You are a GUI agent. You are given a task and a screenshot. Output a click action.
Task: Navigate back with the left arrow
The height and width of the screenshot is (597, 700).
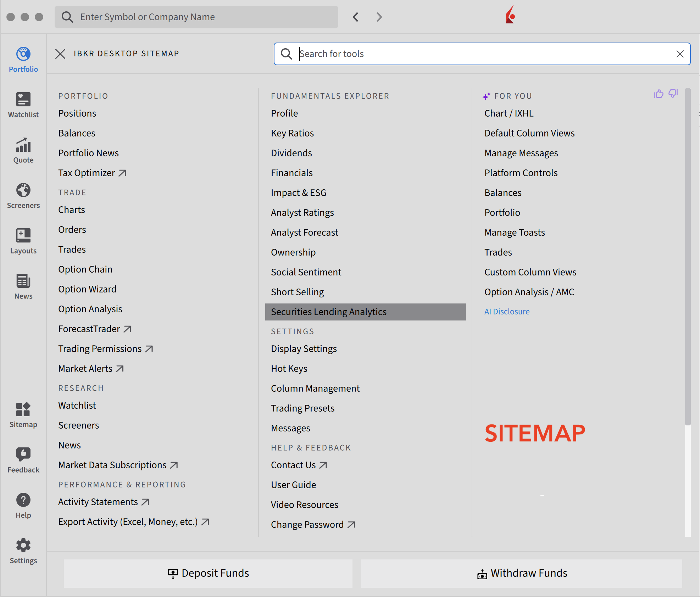[356, 17]
